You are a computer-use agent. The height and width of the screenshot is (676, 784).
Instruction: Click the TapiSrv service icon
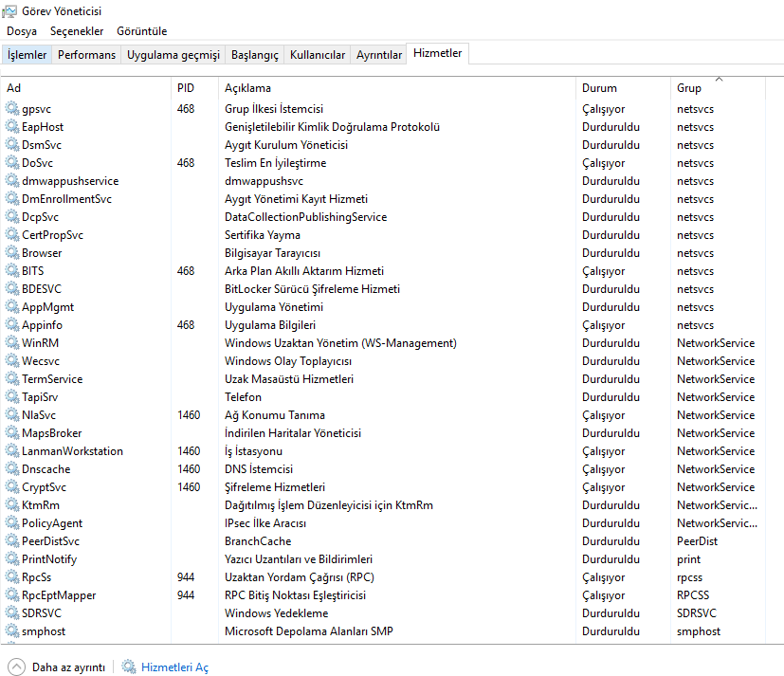click(x=12, y=396)
